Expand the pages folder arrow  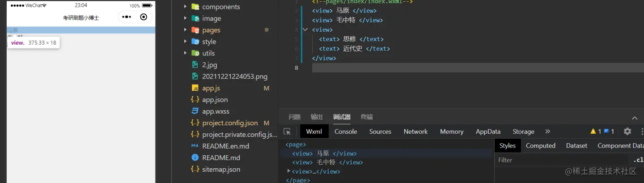(x=185, y=30)
